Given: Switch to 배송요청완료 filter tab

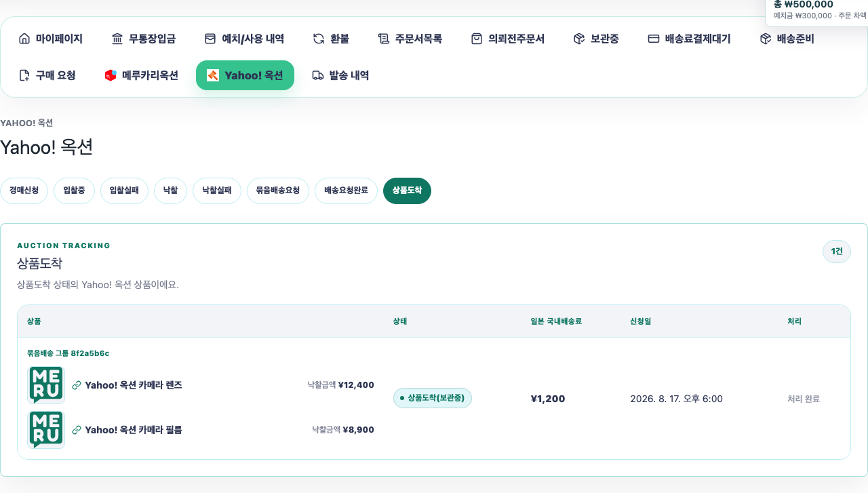Looking at the screenshot, I should tap(346, 191).
